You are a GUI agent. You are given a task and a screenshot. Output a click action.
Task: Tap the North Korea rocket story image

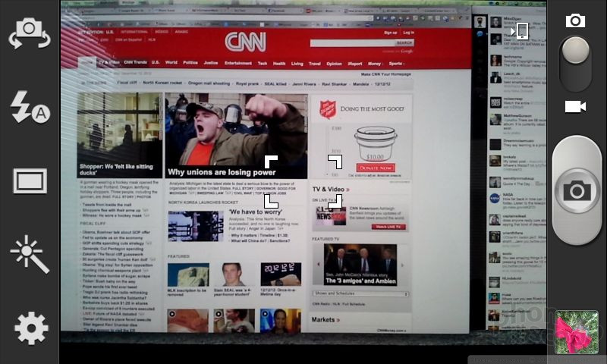[196, 226]
